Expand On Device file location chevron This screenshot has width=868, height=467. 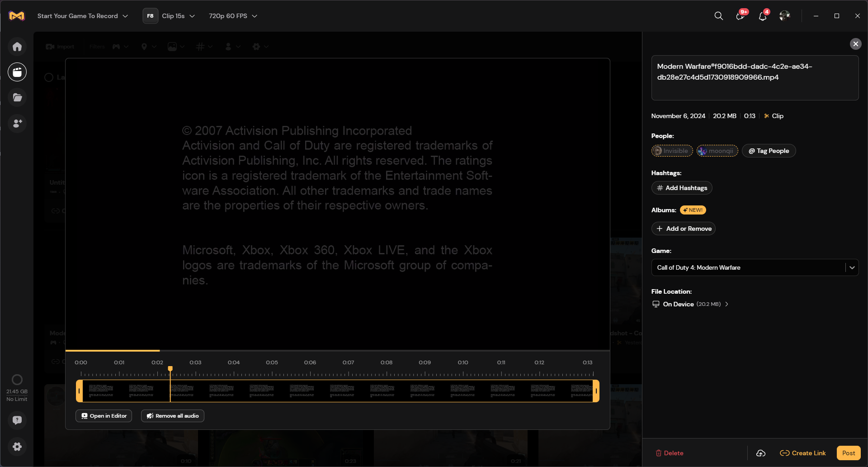[x=726, y=304]
